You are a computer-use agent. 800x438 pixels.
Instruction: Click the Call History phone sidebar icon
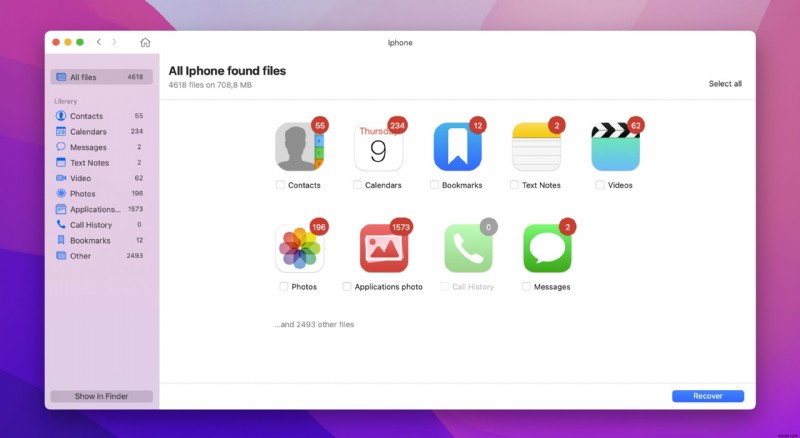(x=61, y=225)
